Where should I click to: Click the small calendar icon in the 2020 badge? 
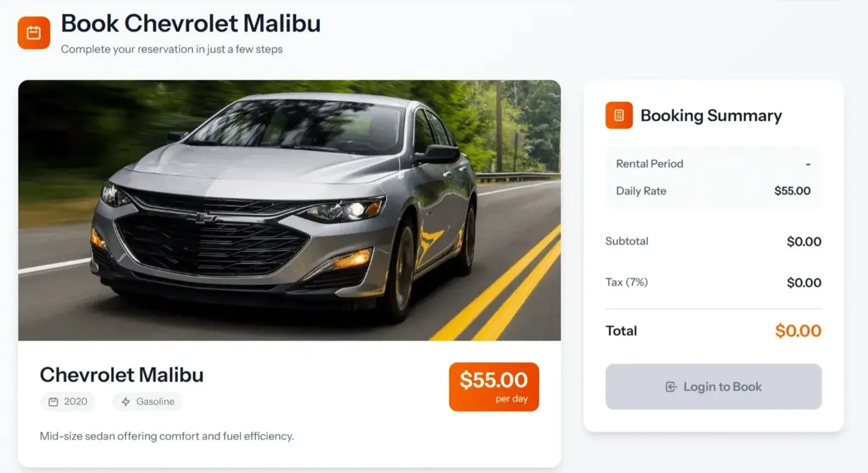pos(53,401)
